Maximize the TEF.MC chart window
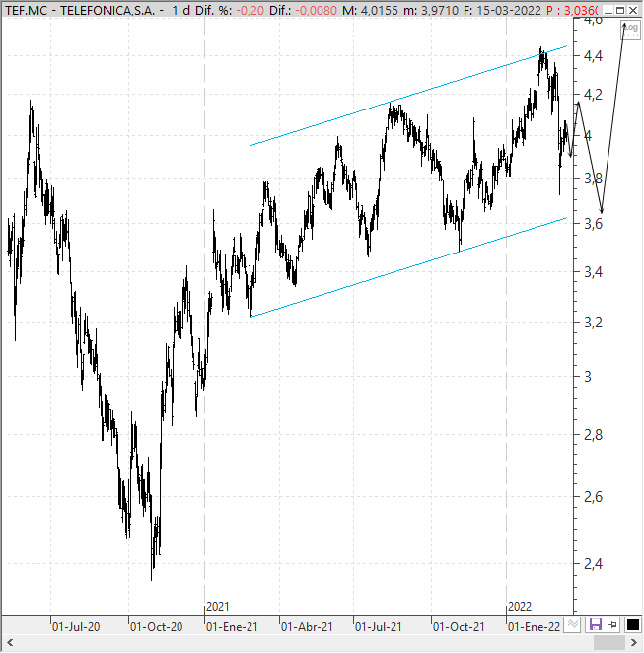The height and width of the screenshot is (653, 644). 620,11
